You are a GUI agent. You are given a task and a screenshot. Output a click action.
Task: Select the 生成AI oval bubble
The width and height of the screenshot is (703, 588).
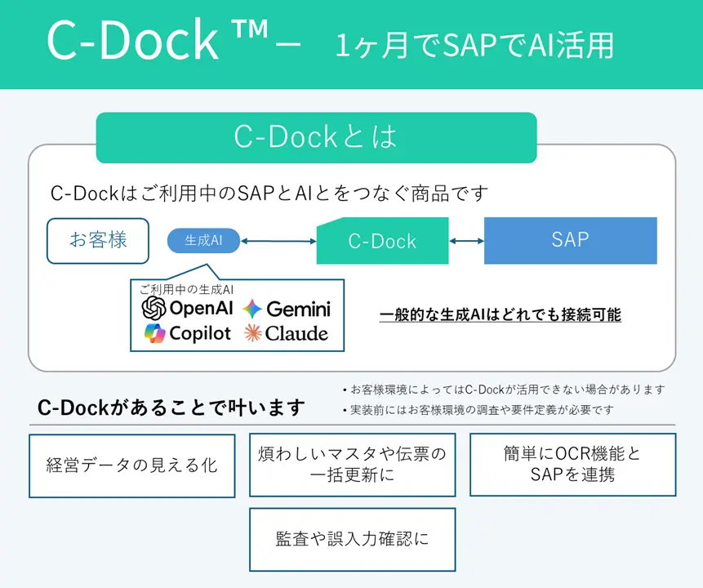(x=203, y=241)
